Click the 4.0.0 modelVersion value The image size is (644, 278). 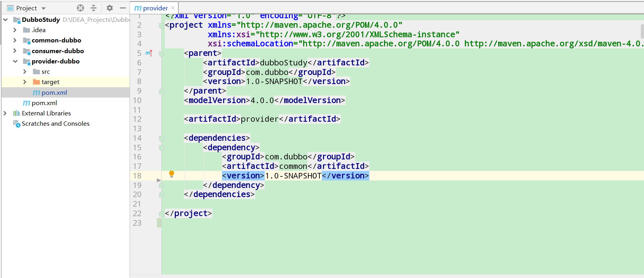pyautogui.click(x=262, y=100)
